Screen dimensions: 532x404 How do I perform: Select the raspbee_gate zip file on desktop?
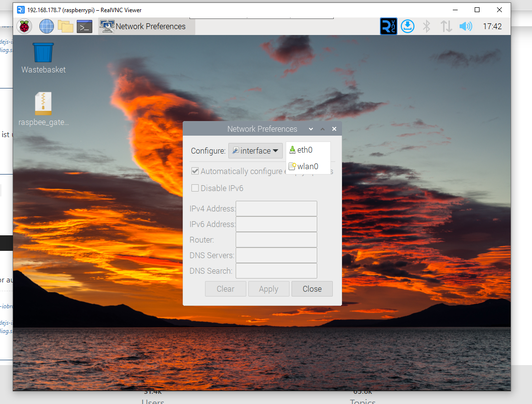[43, 109]
